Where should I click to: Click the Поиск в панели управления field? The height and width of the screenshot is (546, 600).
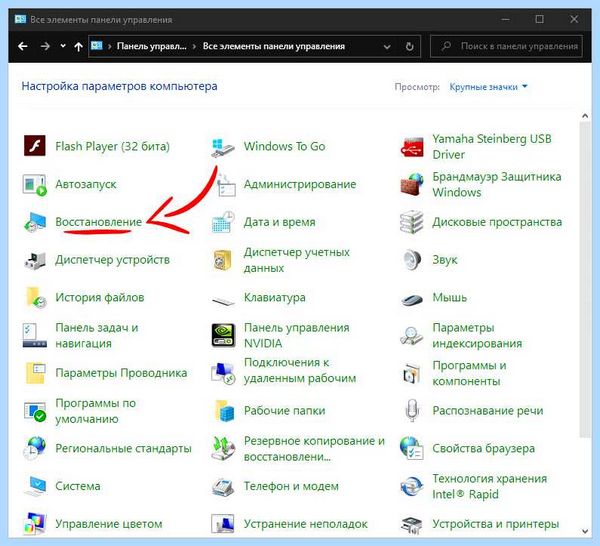point(506,46)
